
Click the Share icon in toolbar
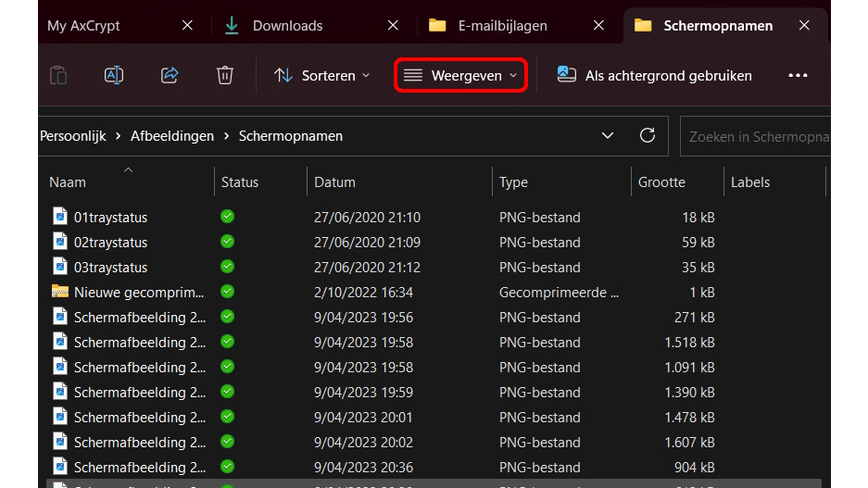(170, 76)
